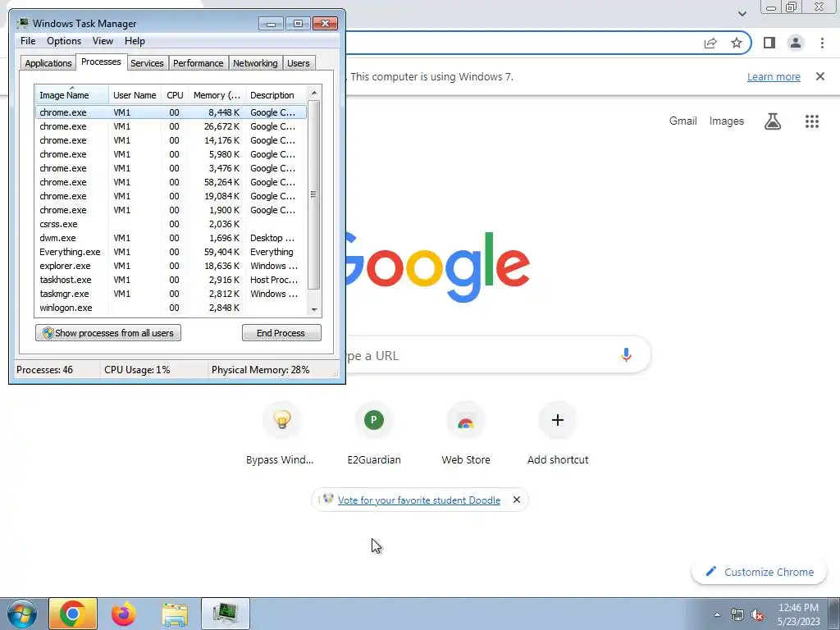Show hidden system tray icons arrow
The width and height of the screenshot is (840, 630).
click(717, 614)
